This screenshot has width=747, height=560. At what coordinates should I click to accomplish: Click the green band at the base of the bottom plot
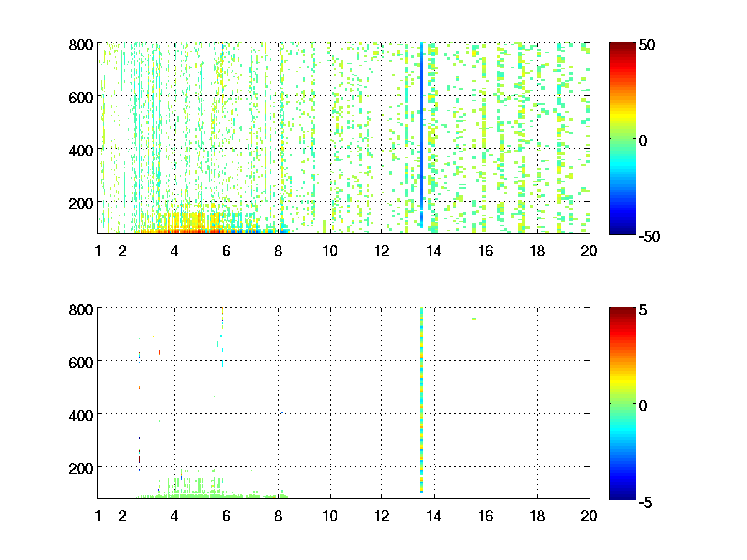212,496
